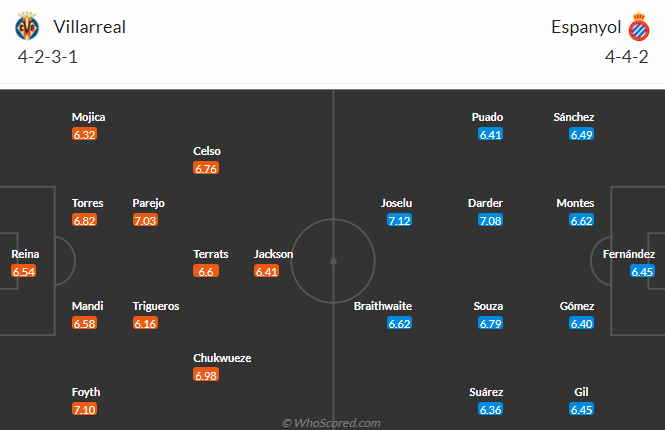Select Parejo's 7.03 rating badge
The width and height of the screenshot is (665, 430).
[145, 221]
